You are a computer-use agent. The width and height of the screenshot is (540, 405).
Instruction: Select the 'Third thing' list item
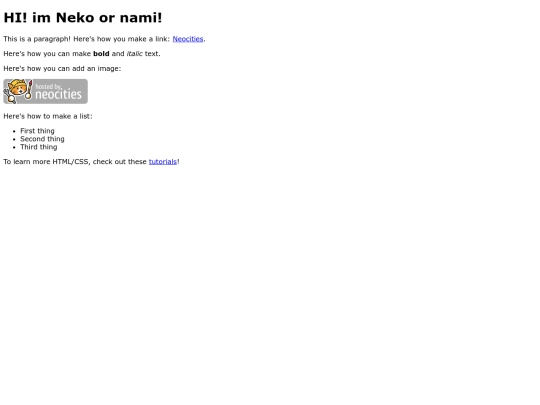click(x=39, y=147)
